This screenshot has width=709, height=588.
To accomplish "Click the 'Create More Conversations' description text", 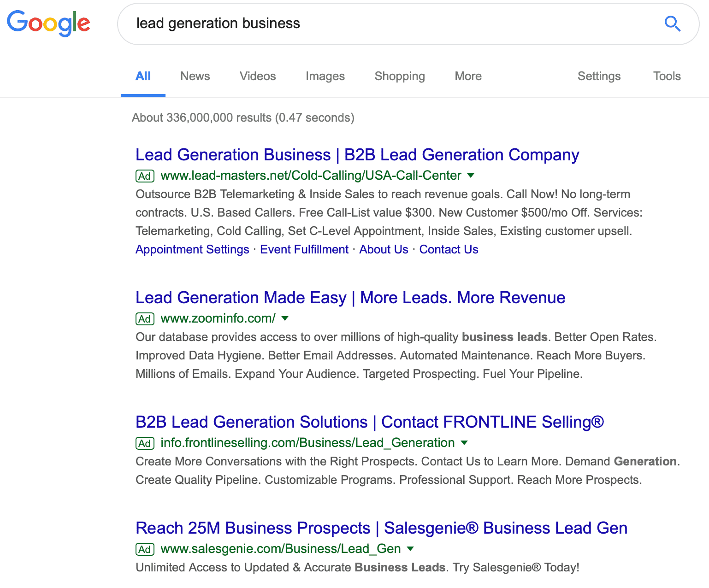I will pyautogui.click(x=408, y=471).
